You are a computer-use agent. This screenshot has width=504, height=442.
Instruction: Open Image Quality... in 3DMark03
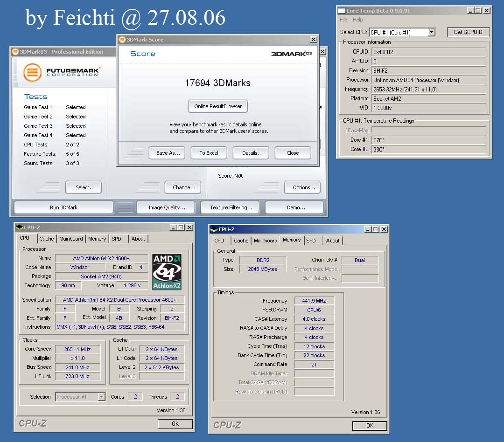pyautogui.click(x=166, y=207)
